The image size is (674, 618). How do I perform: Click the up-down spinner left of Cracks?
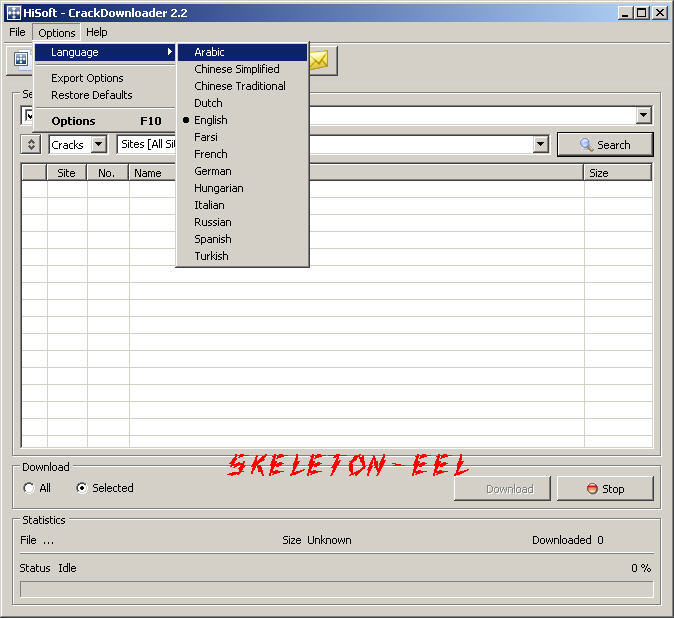[x=32, y=145]
